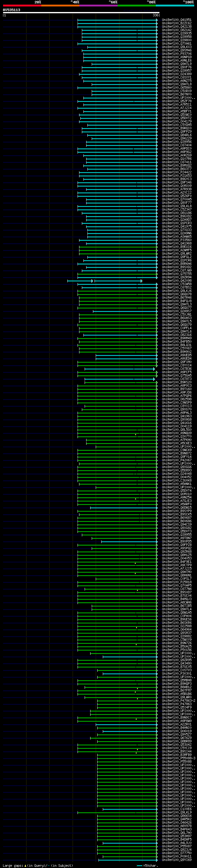Click the cyan ~100% identity legend bar
Screen dimensions: 197x868
tap(175, 6)
